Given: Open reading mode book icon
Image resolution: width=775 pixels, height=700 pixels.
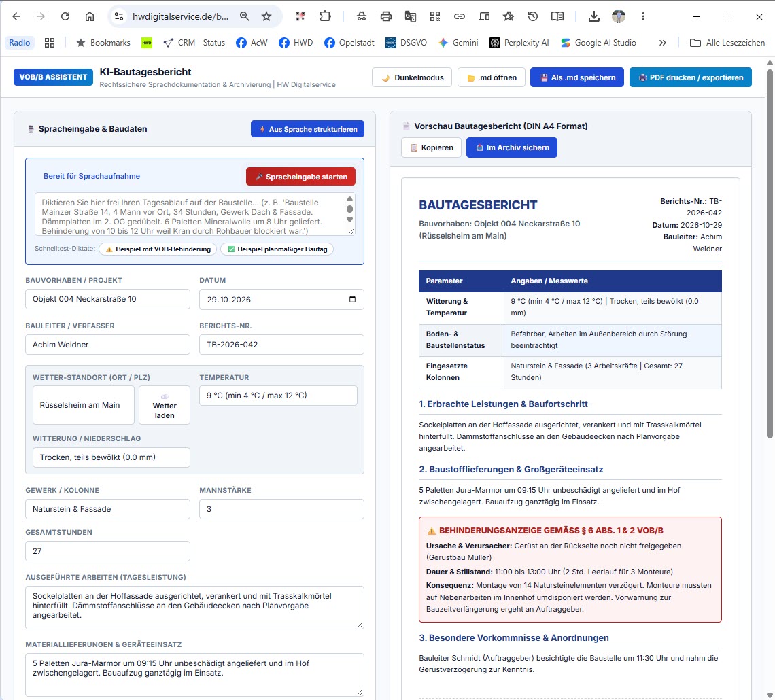Looking at the screenshot, I should coord(557,16).
